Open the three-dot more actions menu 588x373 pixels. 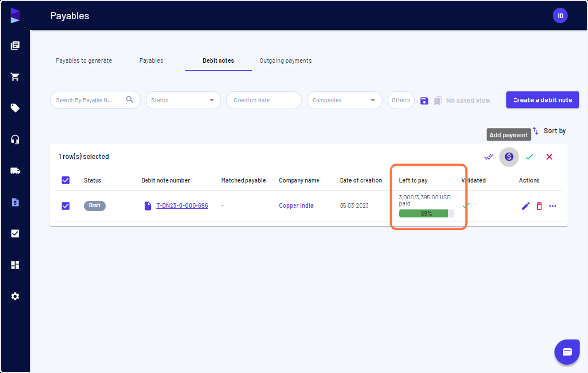tap(553, 206)
